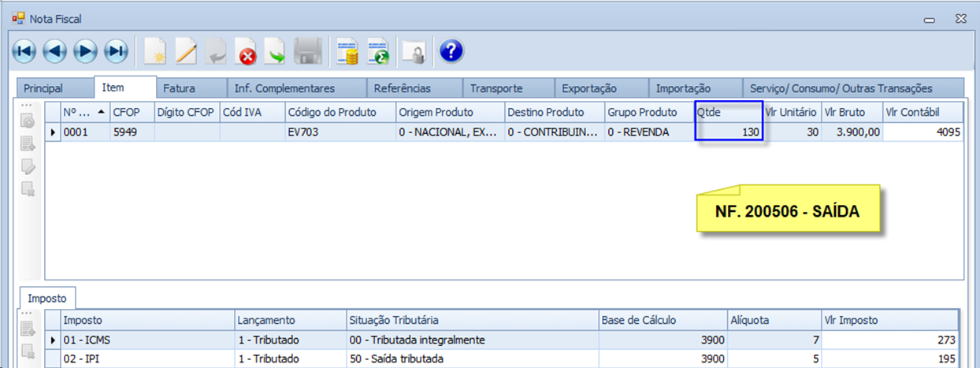
Task: Click the green arrow document icon
Action: (x=275, y=52)
